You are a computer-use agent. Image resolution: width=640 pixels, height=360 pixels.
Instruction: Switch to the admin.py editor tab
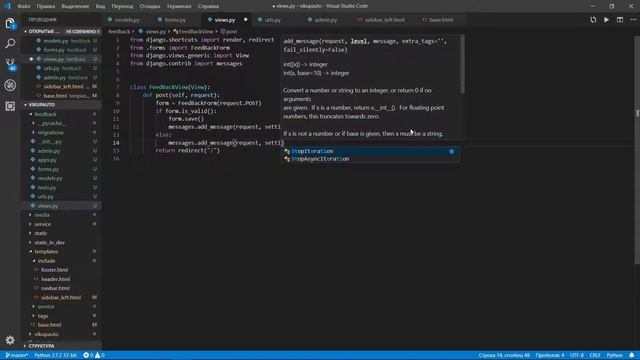[x=325, y=20]
